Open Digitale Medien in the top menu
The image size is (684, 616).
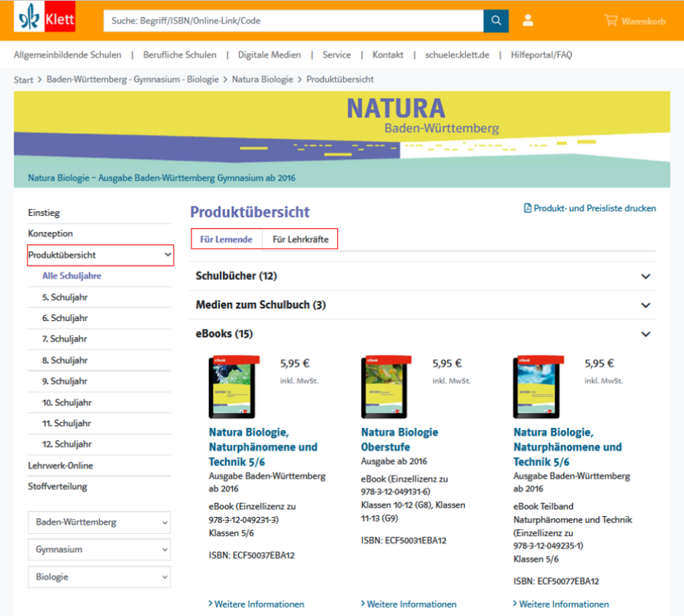269,55
